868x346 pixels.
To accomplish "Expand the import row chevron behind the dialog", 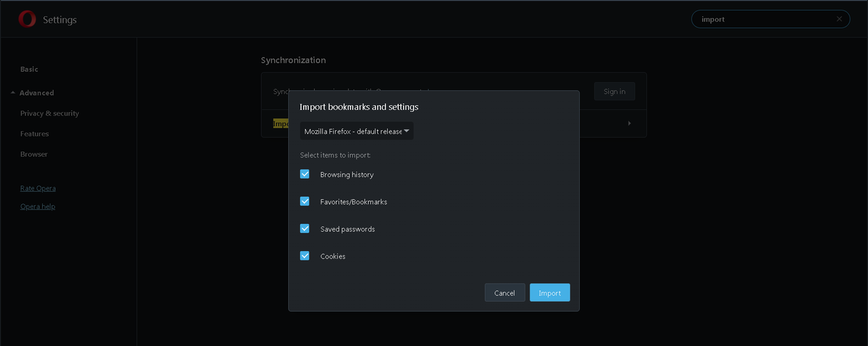I will 629,123.
